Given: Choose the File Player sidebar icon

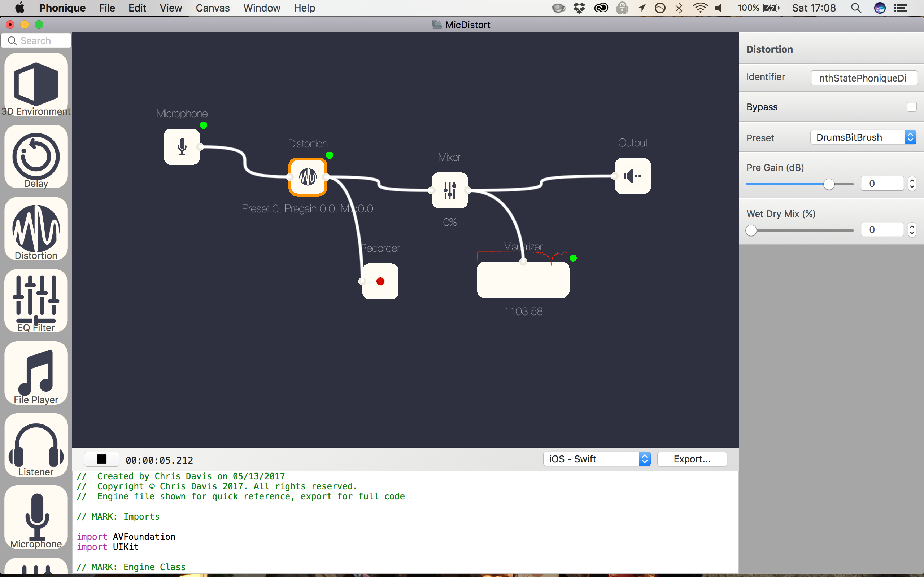Looking at the screenshot, I should [36, 373].
